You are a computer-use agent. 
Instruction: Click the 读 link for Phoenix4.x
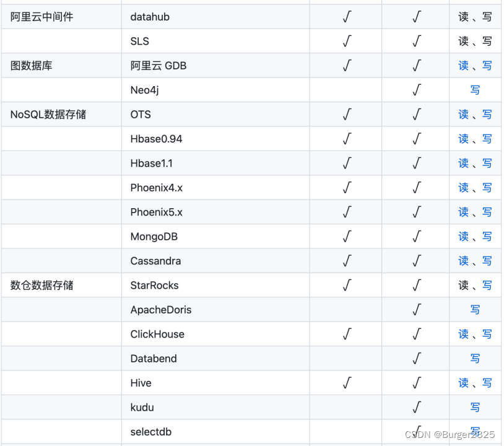463,188
